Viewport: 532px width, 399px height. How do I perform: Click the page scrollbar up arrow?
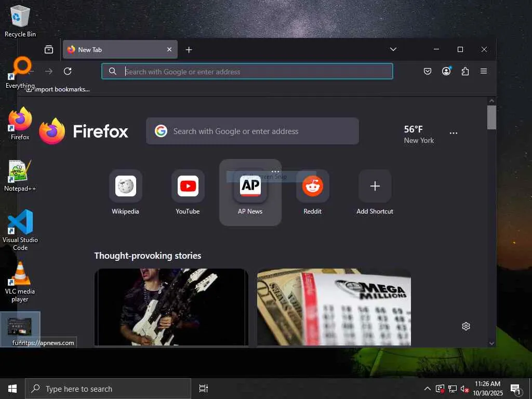(x=491, y=101)
